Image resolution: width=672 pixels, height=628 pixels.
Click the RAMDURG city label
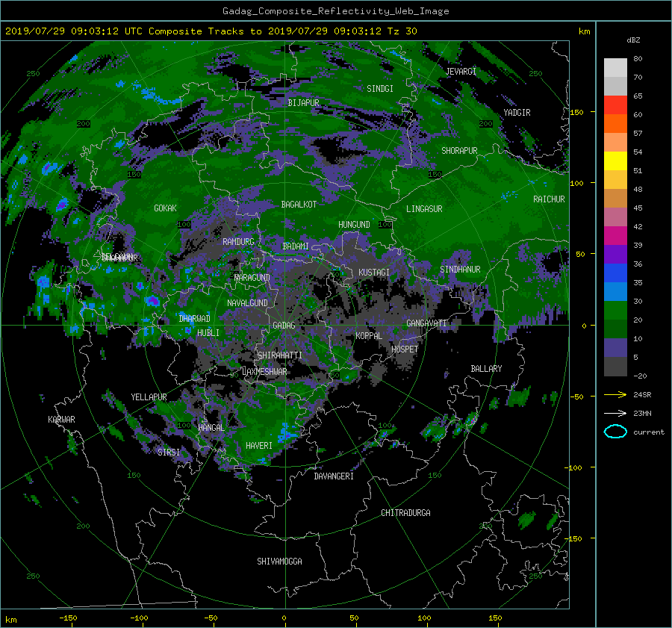pos(238,242)
